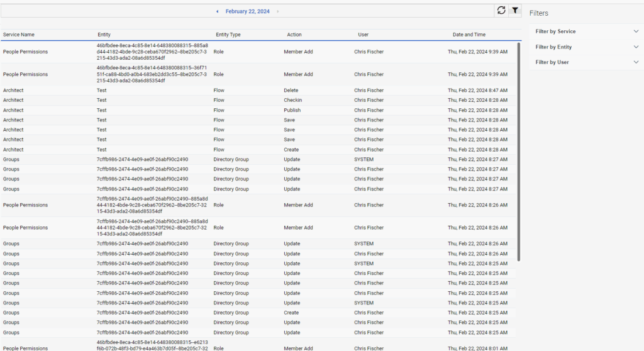
Task: Click the table's vertical scrollbar
Action: 519,152
